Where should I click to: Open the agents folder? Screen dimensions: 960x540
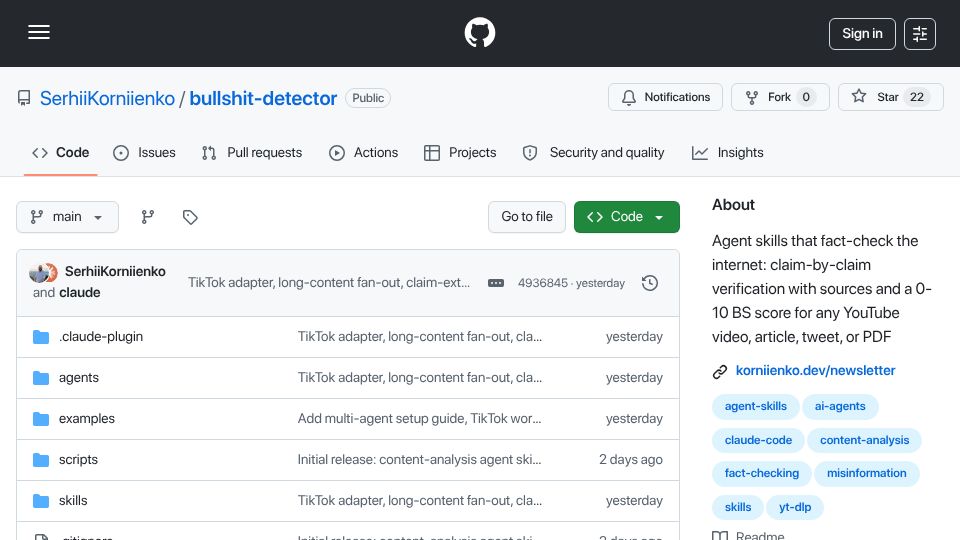[78, 378]
